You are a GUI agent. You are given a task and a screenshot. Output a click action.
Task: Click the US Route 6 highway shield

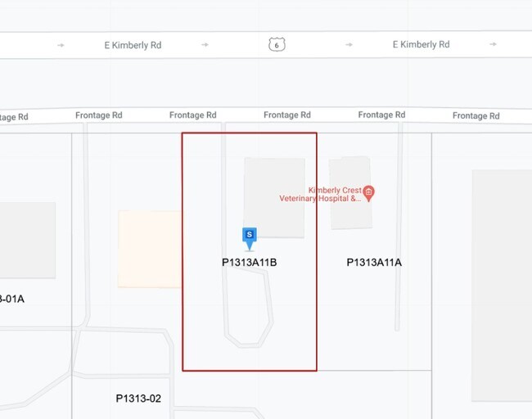point(276,44)
